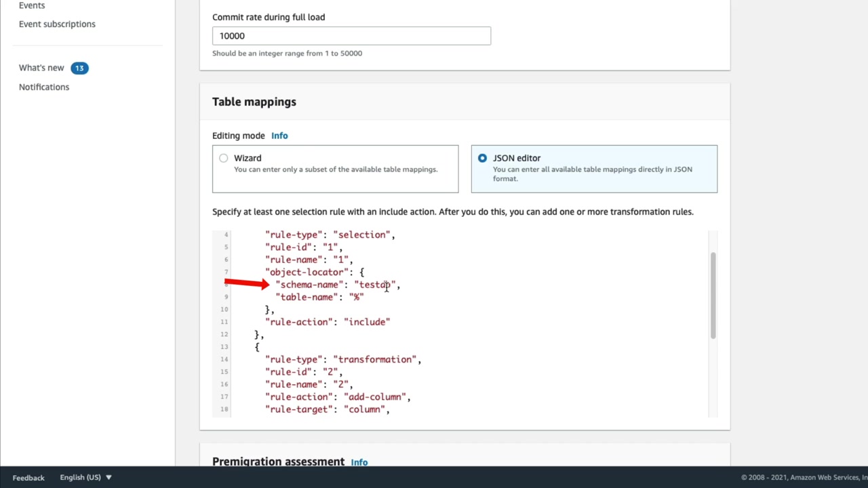Image resolution: width=868 pixels, height=488 pixels.
Task: Place cursor on schema-name line in JSON
Action: [x=339, y=285]
